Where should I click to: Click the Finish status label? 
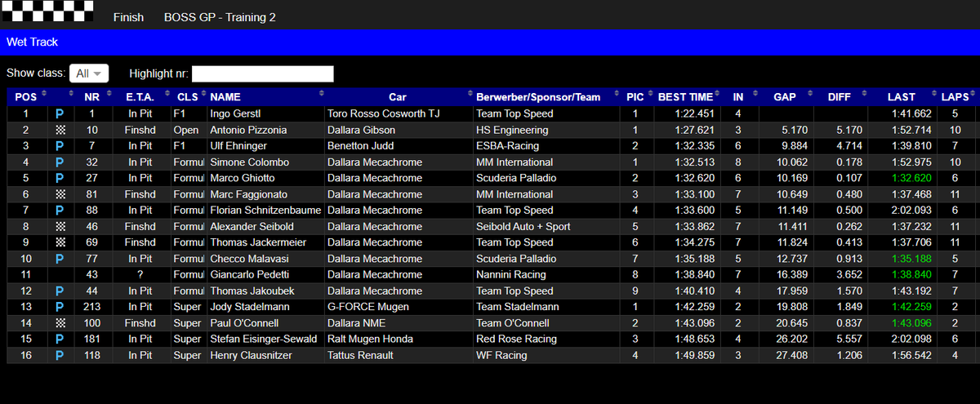[128, 17]
